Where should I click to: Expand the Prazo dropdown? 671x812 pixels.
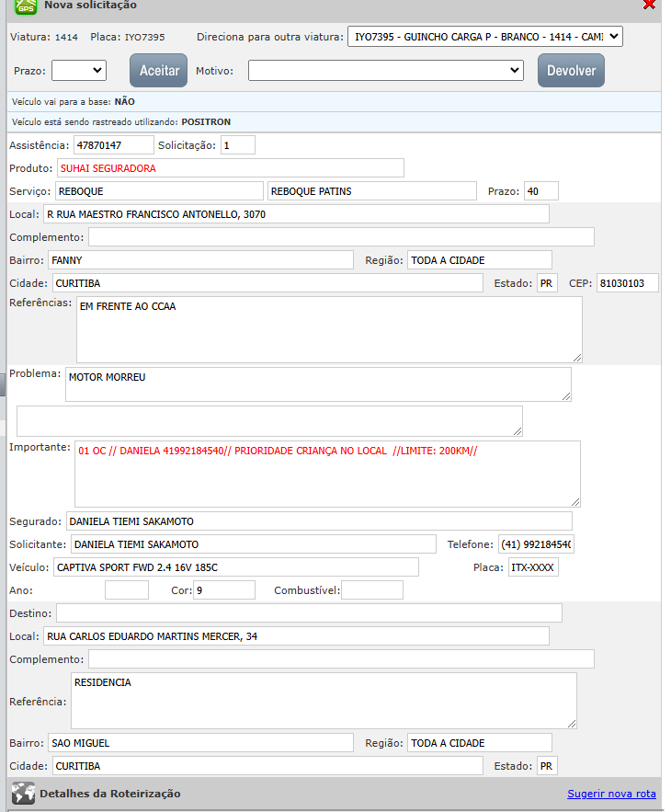(x=79, y=70)
